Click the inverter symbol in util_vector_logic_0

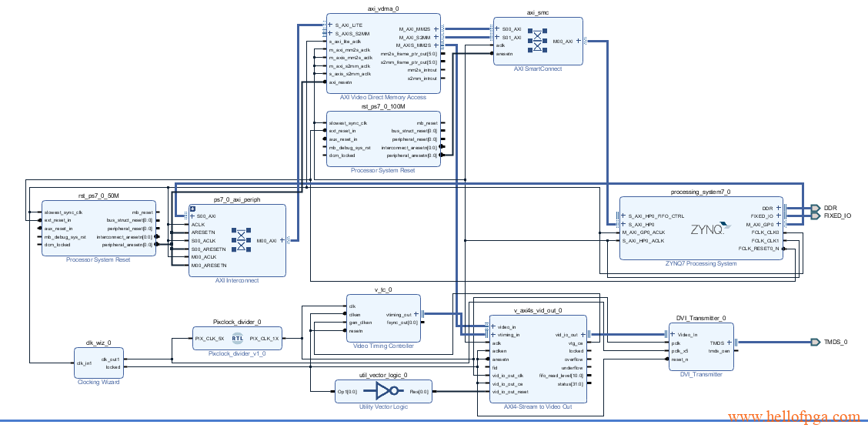pyautogui.click(x=385, y=392)
